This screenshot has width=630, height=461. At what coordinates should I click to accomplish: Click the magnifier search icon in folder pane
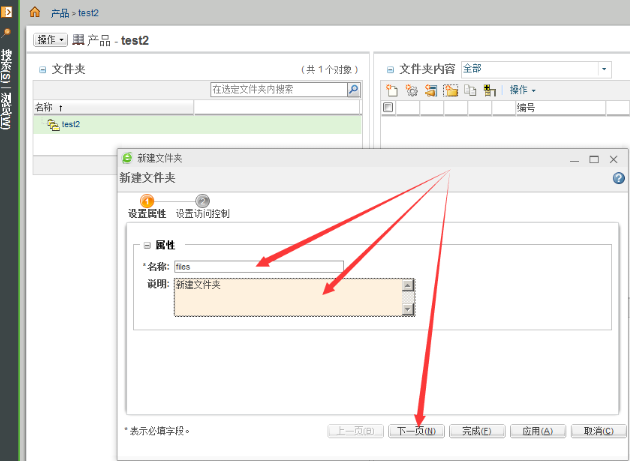353,89
